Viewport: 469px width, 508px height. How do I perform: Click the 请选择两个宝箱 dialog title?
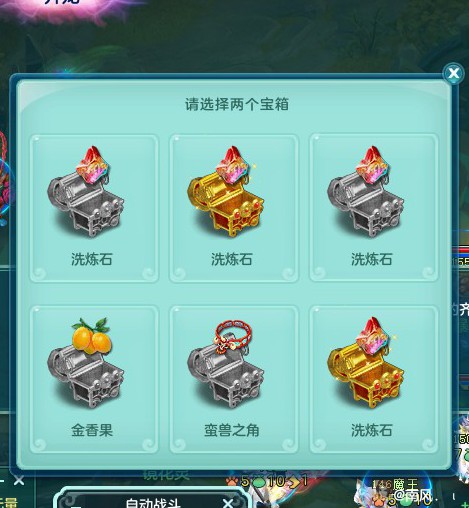click(237, 104)
